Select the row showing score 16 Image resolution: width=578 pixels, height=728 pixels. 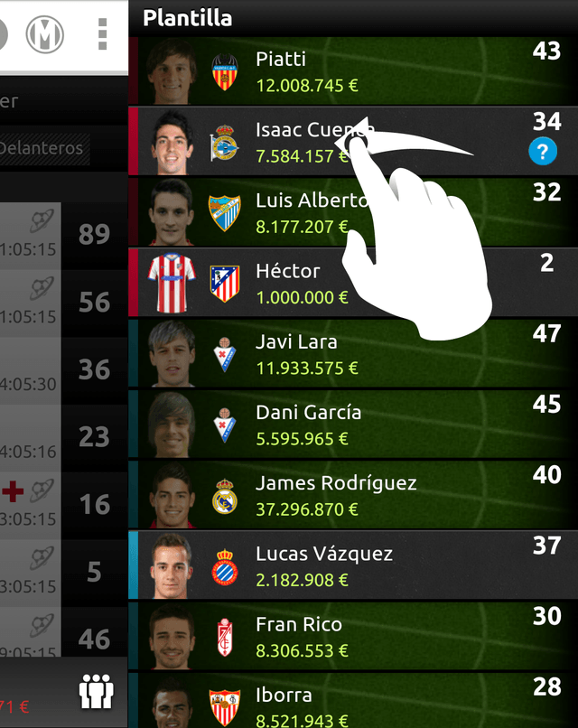(x=63, y=506)
